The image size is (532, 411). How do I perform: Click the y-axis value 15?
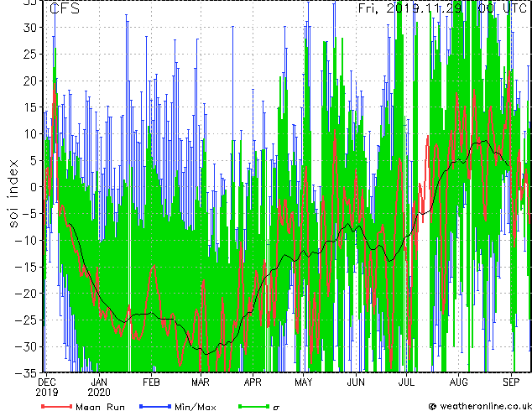tap(30, 107)
